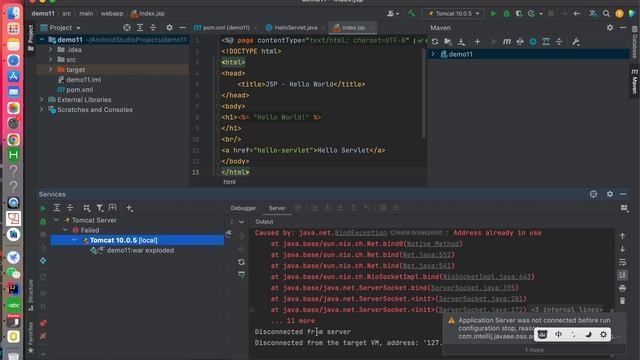Screen dimensions: 640x360
Task: Expand all in Project panel
Action: tap(140, 28)
